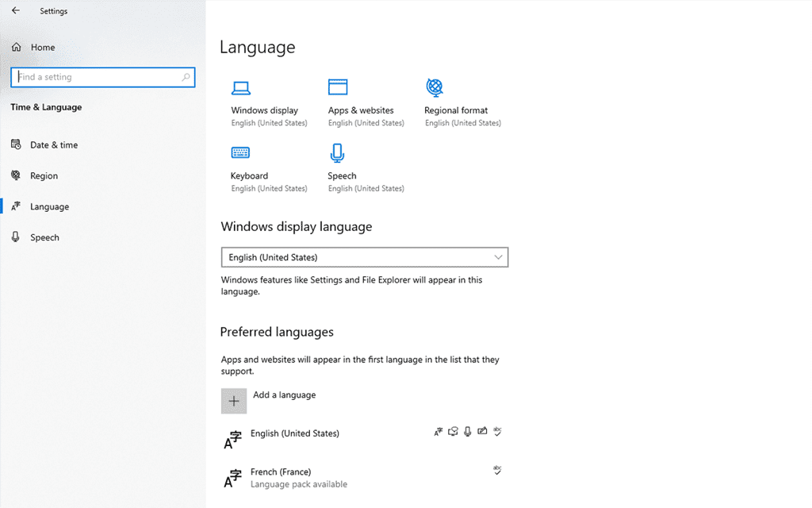Click the speech recognition mic icon for English

coord(467,431)
